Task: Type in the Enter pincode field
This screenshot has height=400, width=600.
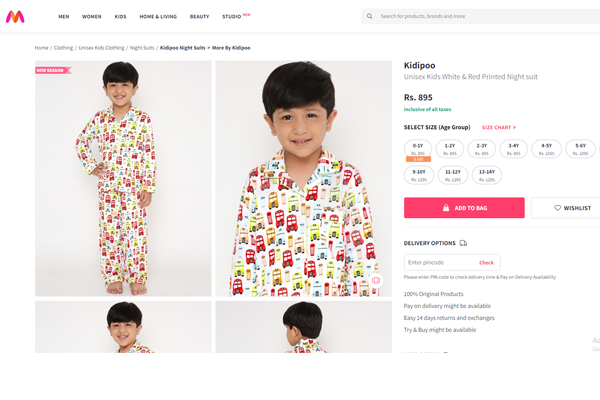Action: 437,262
